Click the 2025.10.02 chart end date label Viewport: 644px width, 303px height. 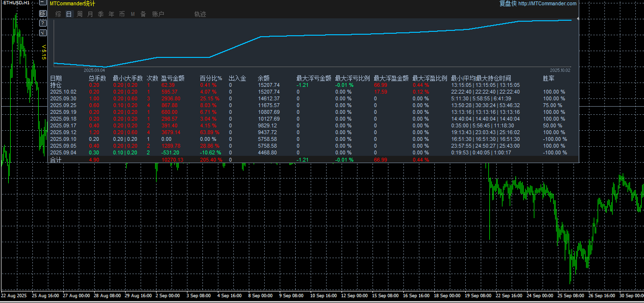560,70
